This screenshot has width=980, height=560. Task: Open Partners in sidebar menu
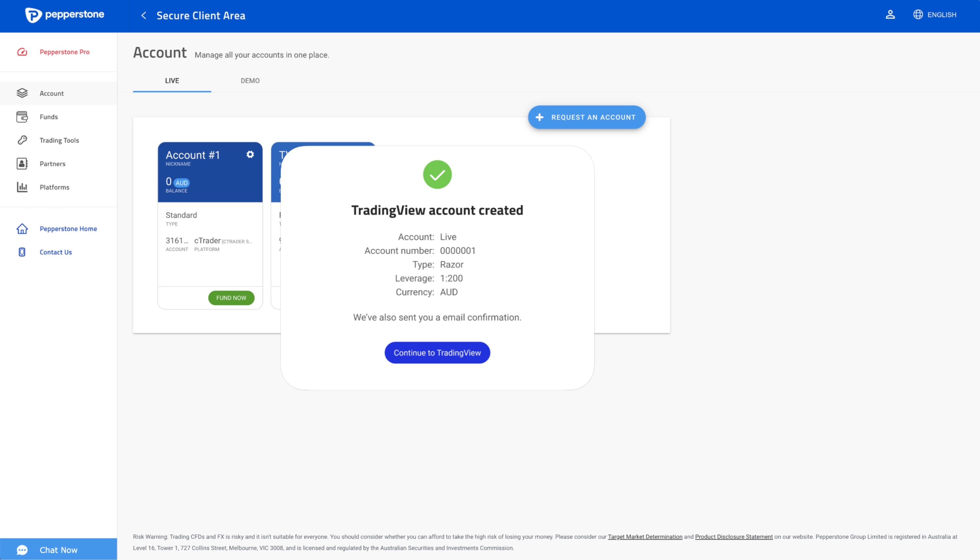point(53,164)
